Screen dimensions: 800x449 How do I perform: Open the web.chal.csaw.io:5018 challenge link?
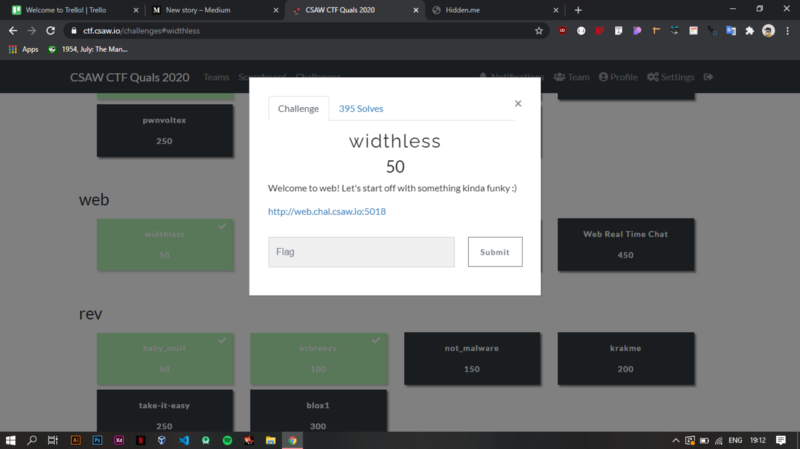coord(327,211)
